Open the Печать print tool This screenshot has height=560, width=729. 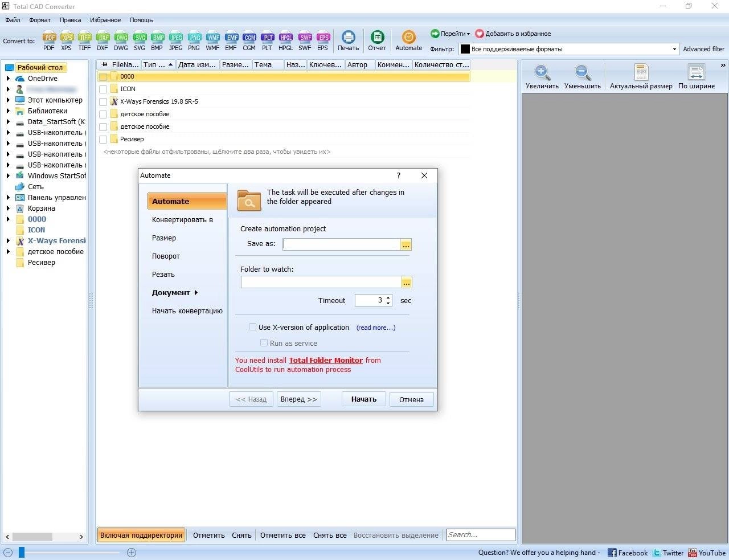pyautogui.click(x=348, y=40)
